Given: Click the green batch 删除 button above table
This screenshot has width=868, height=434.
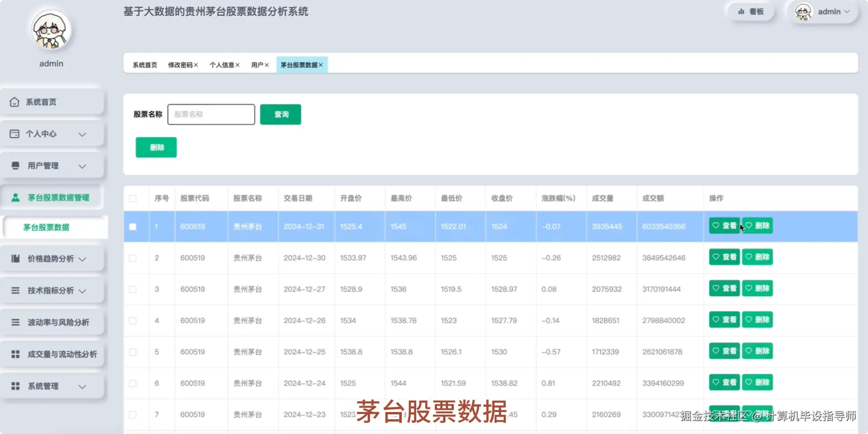Looking at the screenshot, I should 156,147.
